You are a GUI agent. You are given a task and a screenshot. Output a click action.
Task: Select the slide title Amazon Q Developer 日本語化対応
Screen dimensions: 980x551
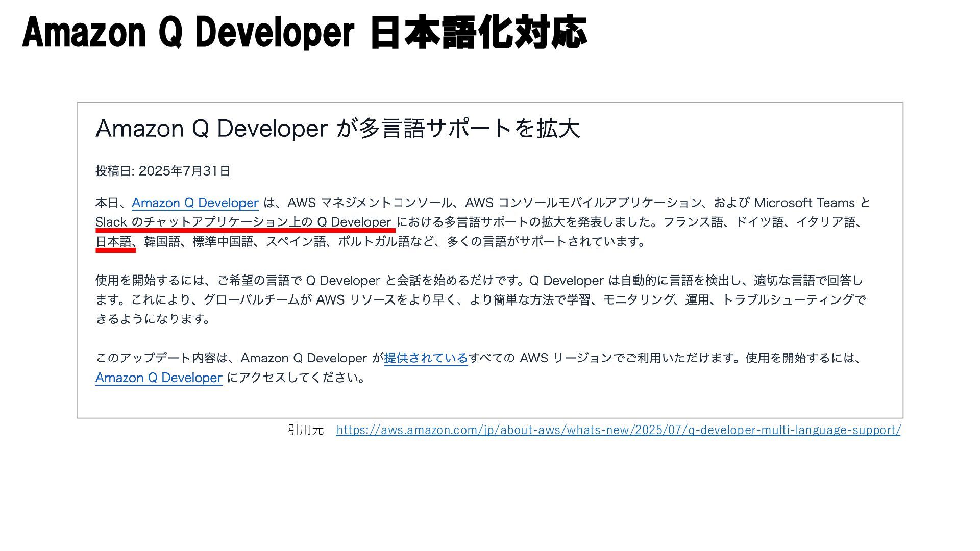[x=305, y=32]
